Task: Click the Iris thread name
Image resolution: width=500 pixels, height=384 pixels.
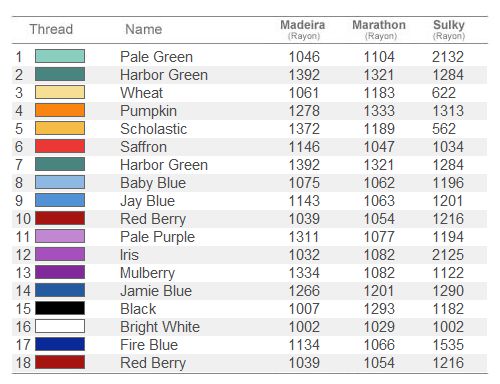Action: (x=129, y=255)
